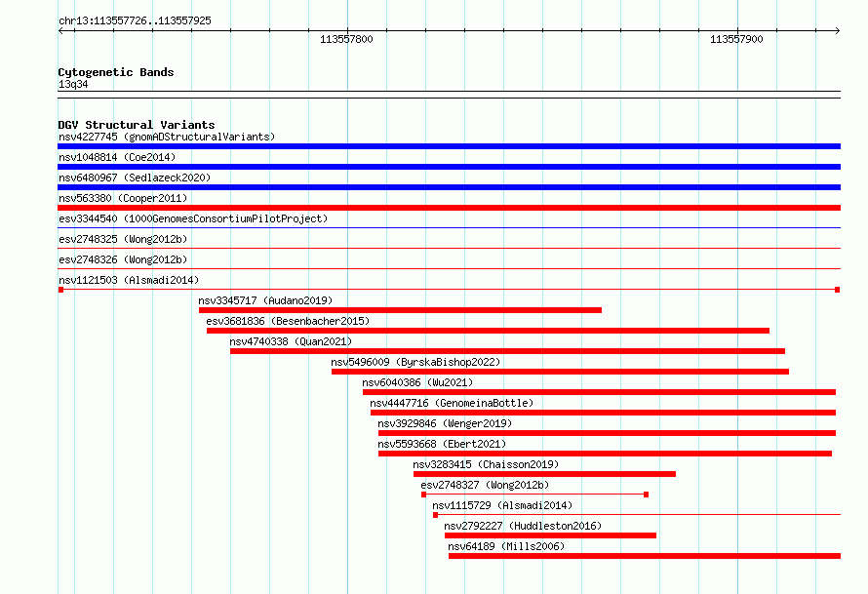
Task: Select esv2748326 (Wong2012b) label
Action: point(123,259)
